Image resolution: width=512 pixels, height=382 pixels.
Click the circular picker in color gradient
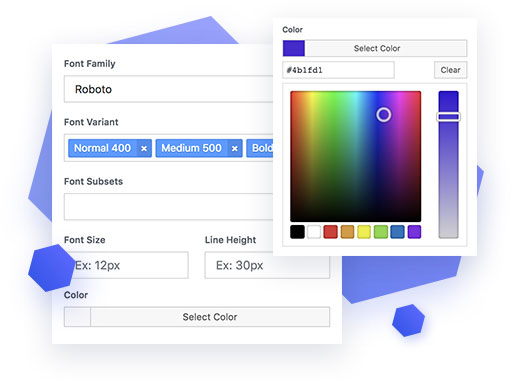tap(384, 115)
